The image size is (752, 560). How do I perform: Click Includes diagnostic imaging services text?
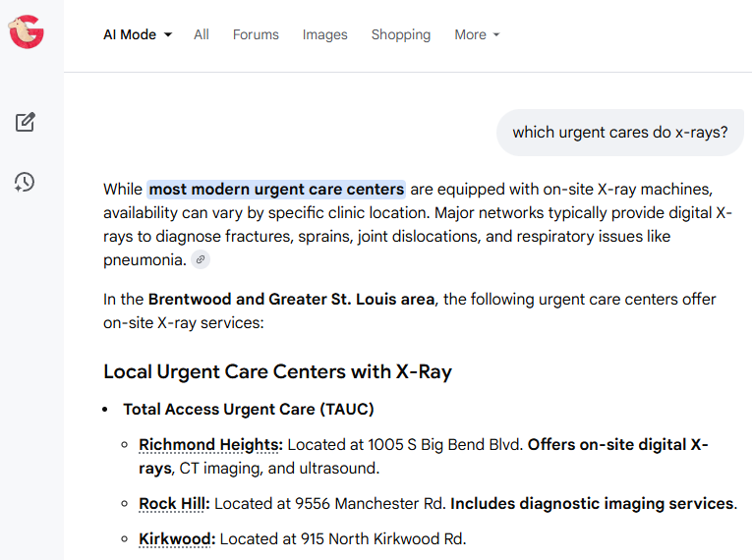(x=593, y=504)
